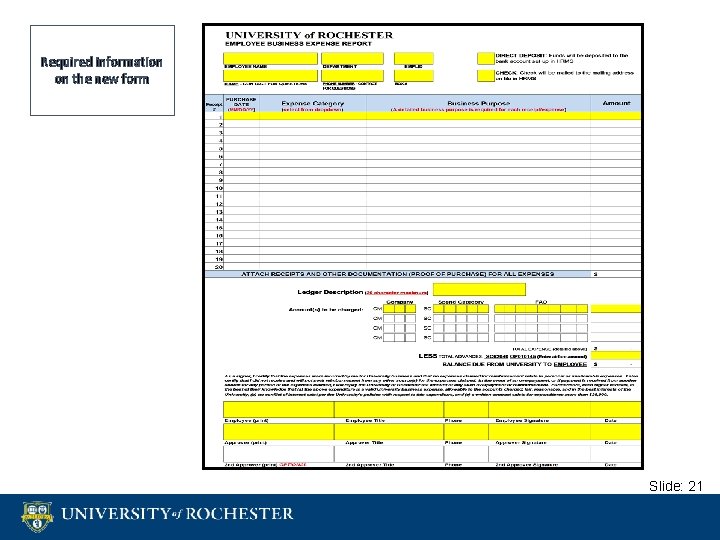The image size is (720, 540).
Task: Click the UNIVERSITY of ROCHESTER footer wordmark
Action: [x=177, y=513]
